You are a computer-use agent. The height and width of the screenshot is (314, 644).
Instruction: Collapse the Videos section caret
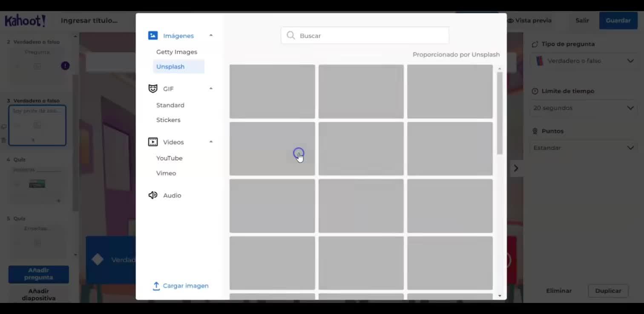coord(211,142)
